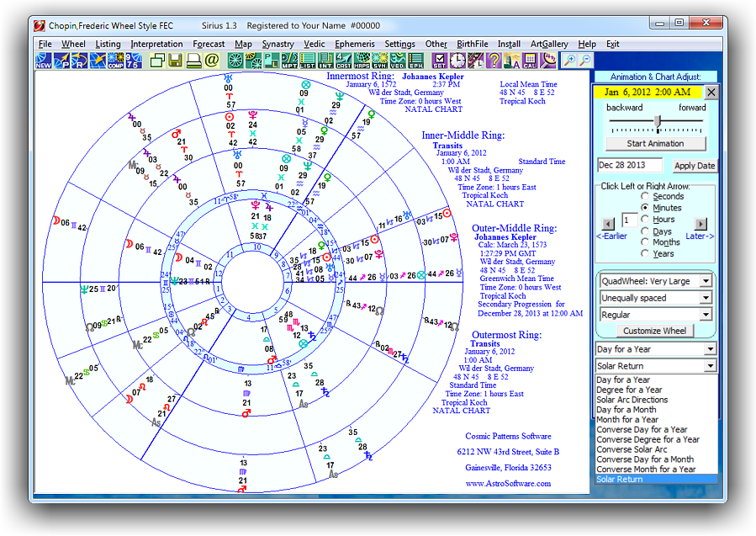Click the Start Animation button

655,144
